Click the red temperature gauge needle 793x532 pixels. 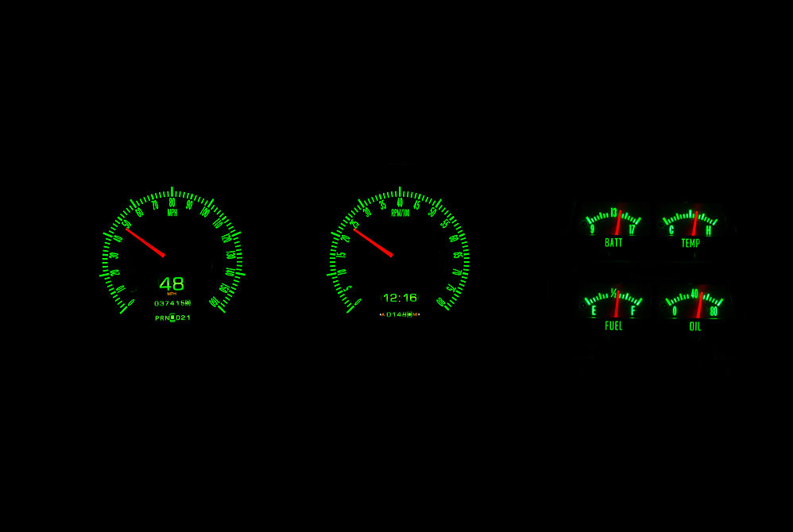[694, 222]
